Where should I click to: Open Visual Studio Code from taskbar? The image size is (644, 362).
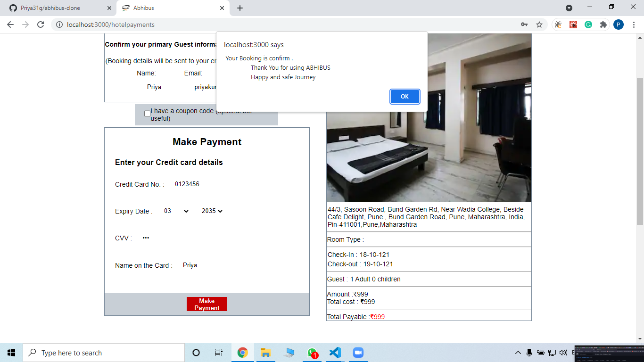[x=335, y=353]
